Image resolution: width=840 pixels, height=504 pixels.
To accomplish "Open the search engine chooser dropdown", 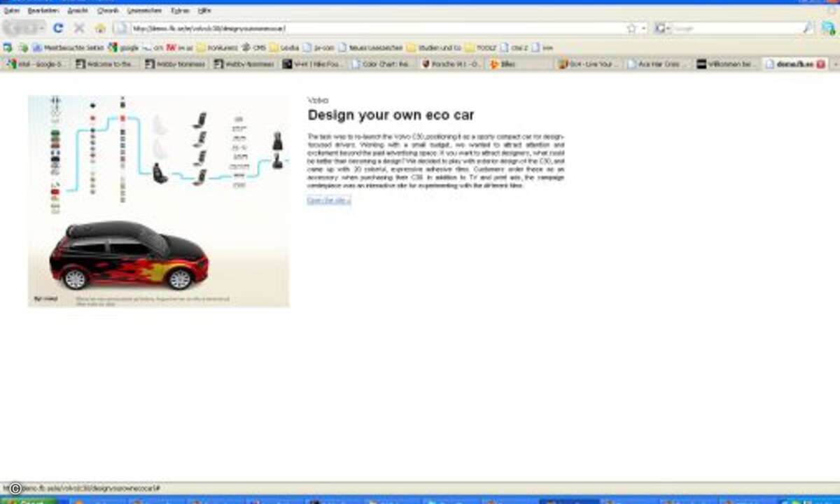I will click(x=661, y=29).
